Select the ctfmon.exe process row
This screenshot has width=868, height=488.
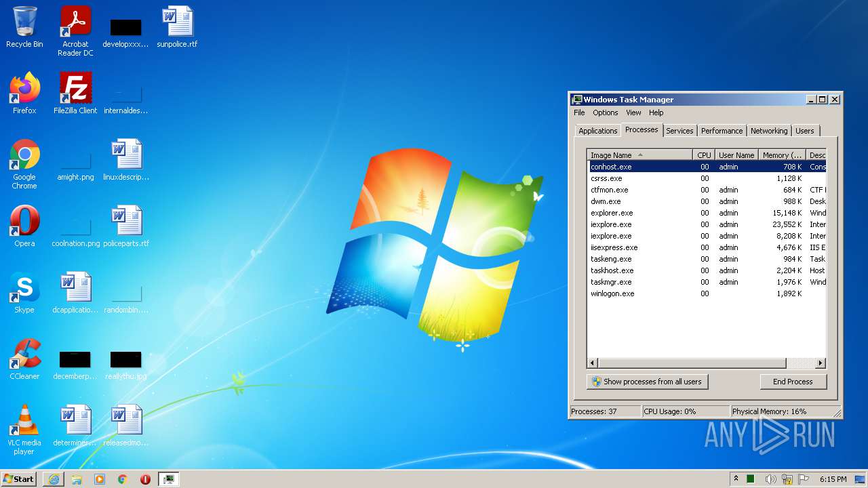pyautogui.click(x=707, y=190)
